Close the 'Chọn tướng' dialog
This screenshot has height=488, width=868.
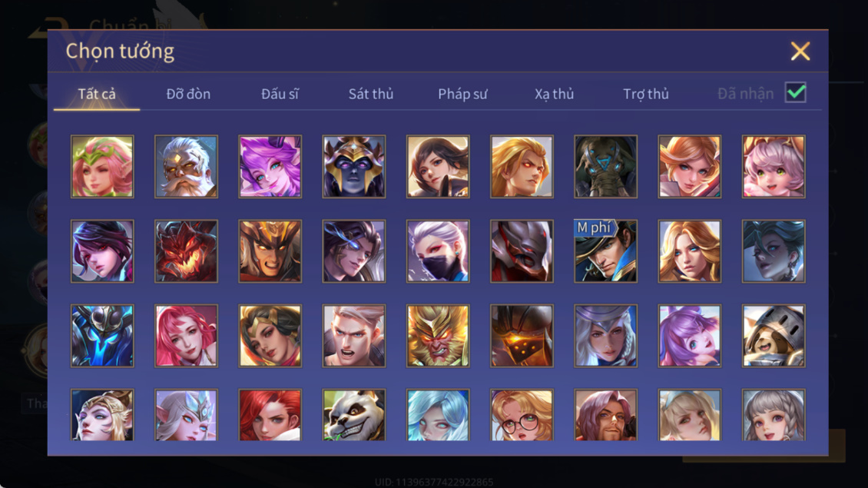coord(800,51)
